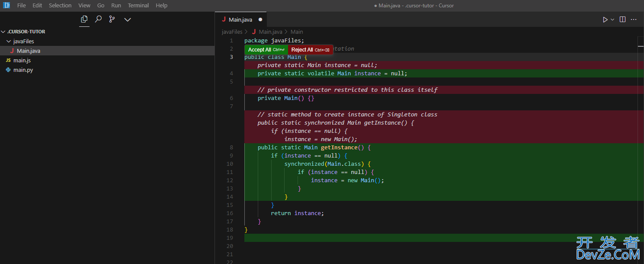Screen dimensions: 644x264
Task: Click line number 16 in gutter
Action: click(x=230, y=213)
